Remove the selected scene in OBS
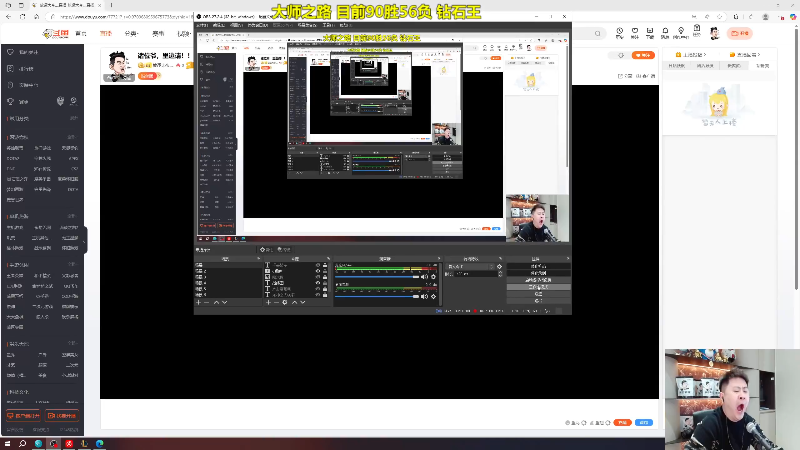Viewport: 800px width, 450px height. pos(207,303)
